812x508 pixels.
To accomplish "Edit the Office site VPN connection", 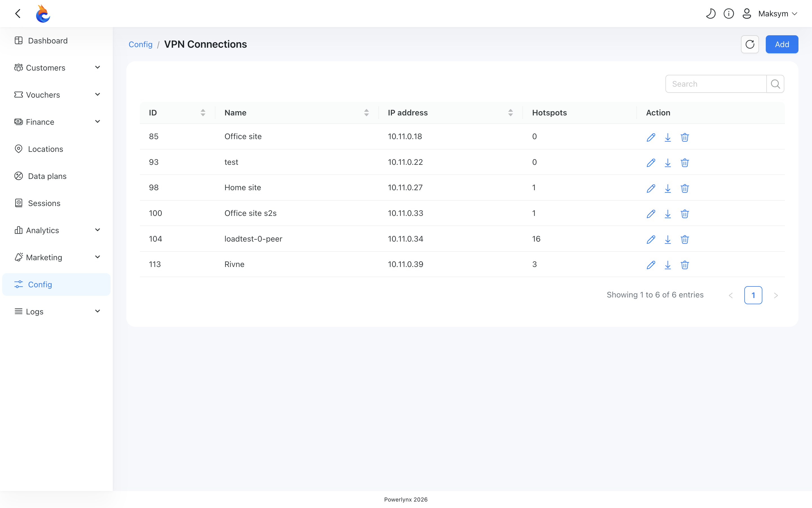I will (x=651, y=137).
